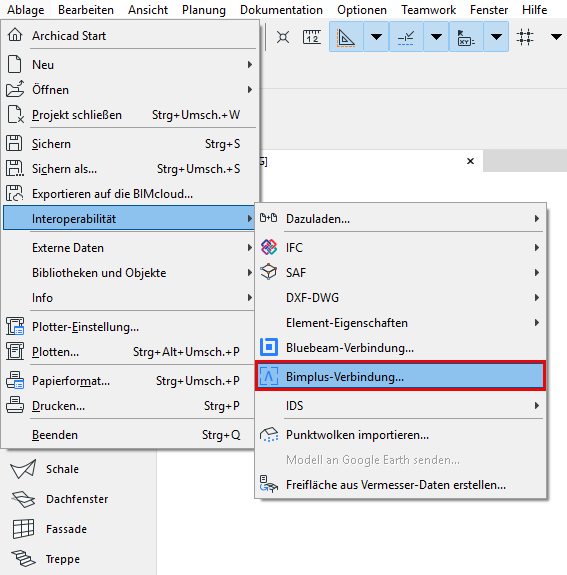Open dropdown next to XY tracker button

(496, 37)
